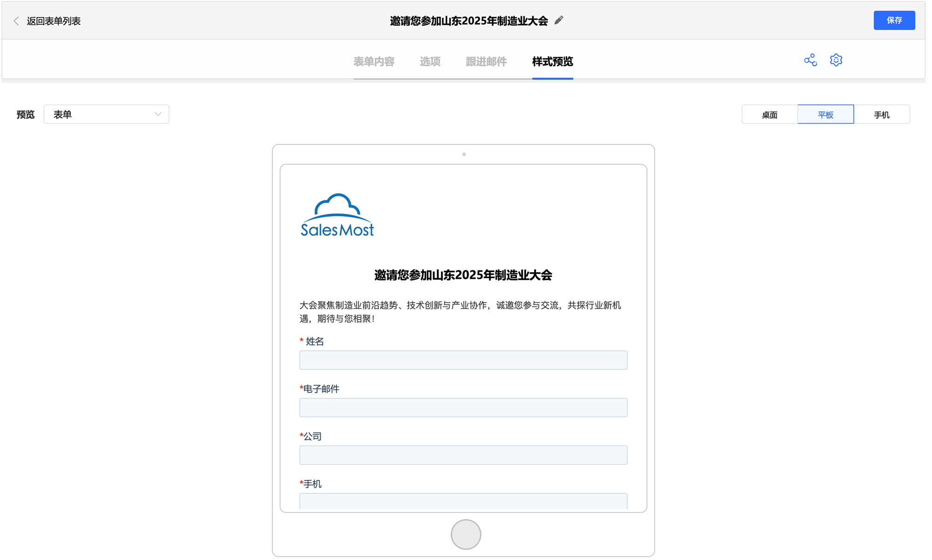
Task: Focus the 电子邮件 input field
Action: coord(463,408)
